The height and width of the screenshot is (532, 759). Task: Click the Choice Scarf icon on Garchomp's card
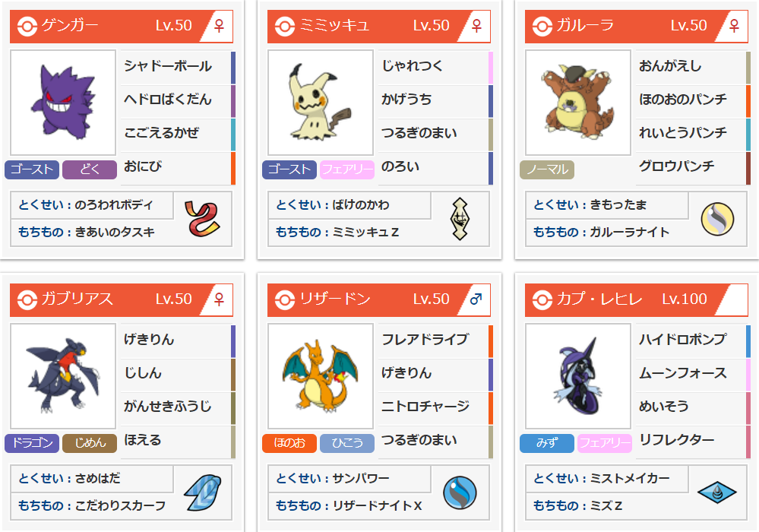(x=202, y=492)
